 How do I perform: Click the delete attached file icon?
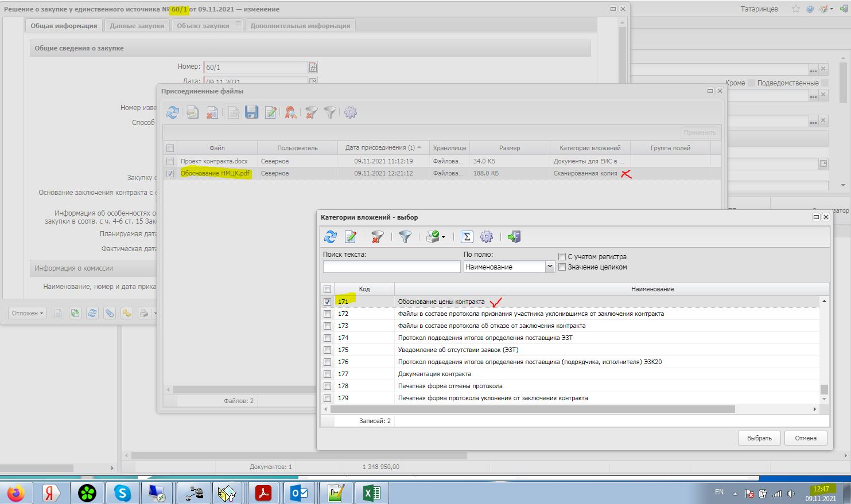[x=212, y=112]
